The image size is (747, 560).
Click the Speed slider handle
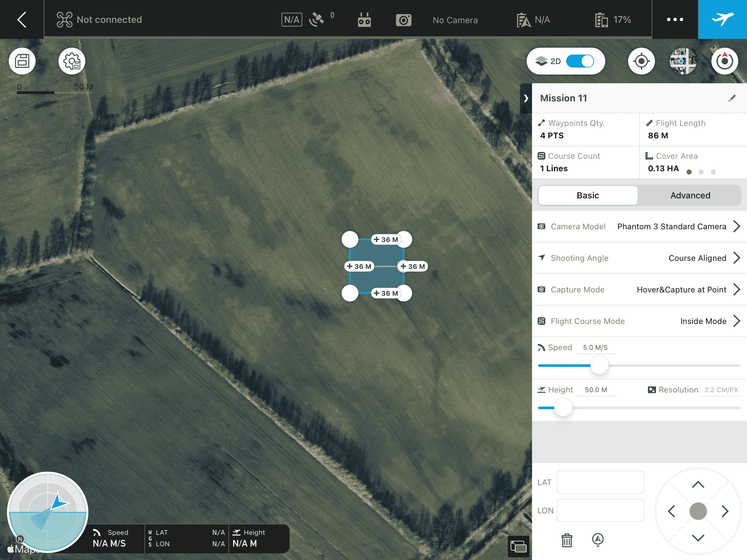[x=599, y=366]
